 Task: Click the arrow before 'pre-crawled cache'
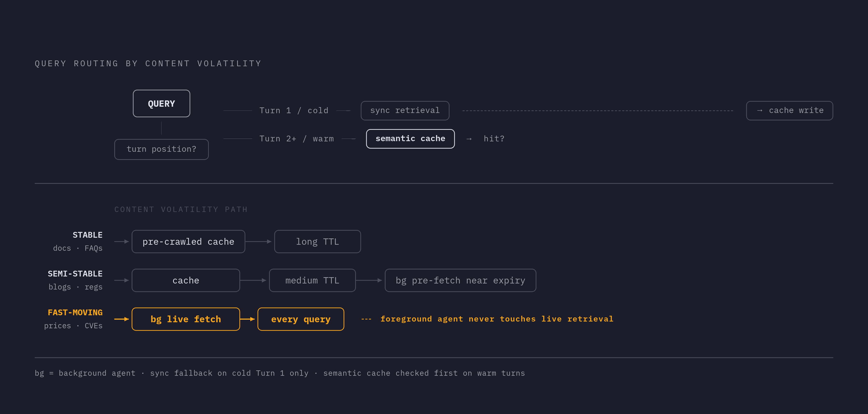point(122,242)
